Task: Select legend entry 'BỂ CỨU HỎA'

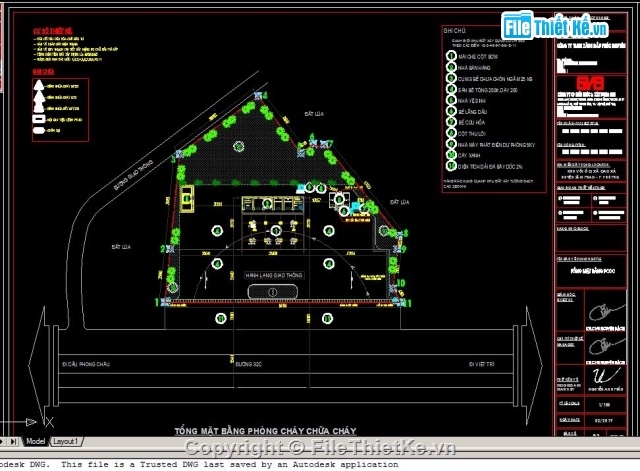Action: pos(471,122)
